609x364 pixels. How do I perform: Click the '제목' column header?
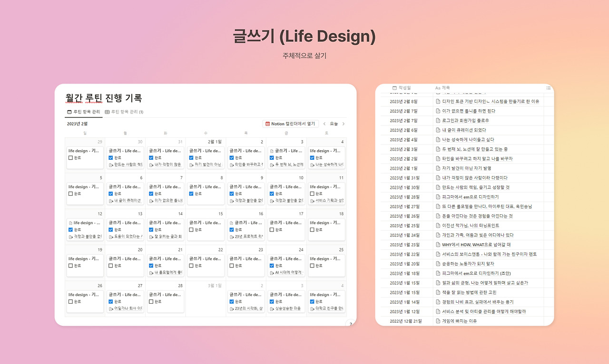point(442,88)
